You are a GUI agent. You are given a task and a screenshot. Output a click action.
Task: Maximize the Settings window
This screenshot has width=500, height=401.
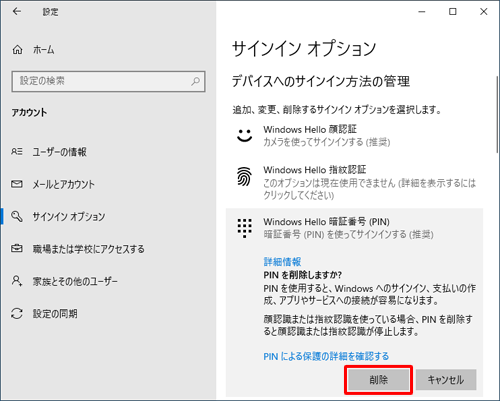[x=453, y=12]
